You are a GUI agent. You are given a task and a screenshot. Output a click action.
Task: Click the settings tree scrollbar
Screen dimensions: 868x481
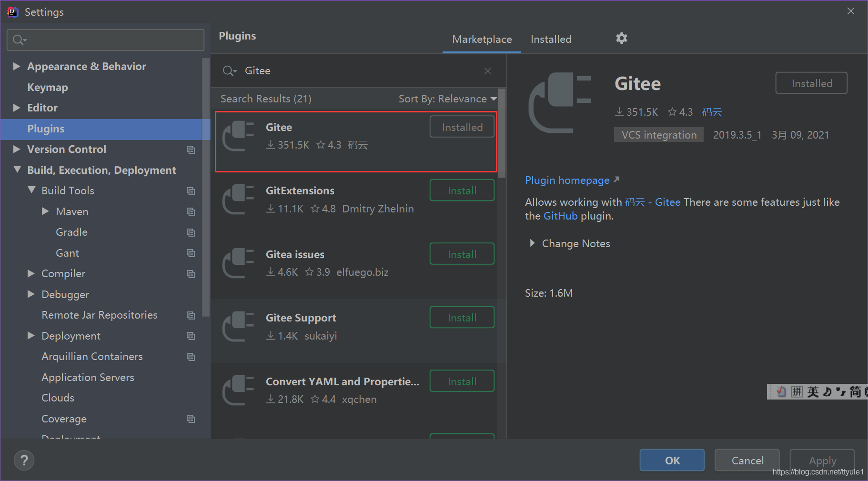tap(206, 187)
